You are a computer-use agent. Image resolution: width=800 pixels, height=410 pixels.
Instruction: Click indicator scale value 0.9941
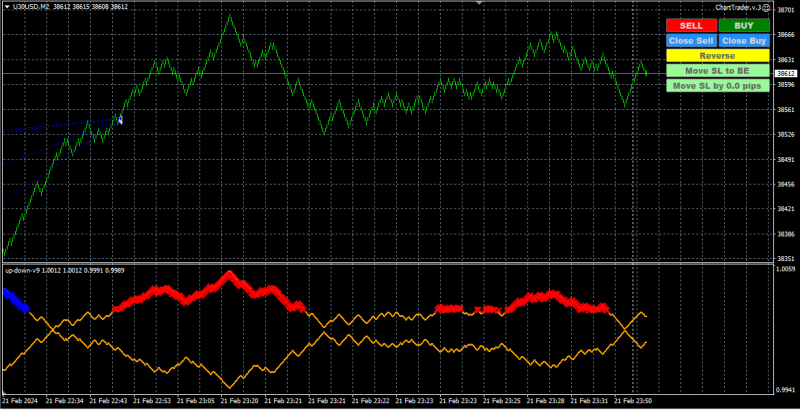(786, 391)
